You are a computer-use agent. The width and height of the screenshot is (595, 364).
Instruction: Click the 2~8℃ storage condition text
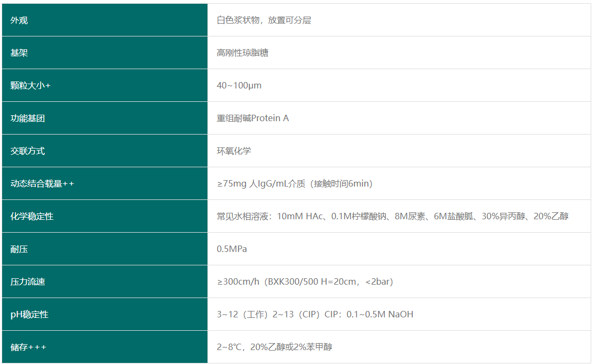[274, 347]
